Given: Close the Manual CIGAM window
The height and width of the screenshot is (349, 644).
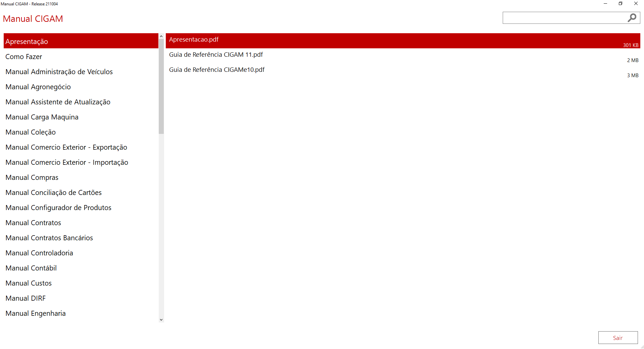Looking at the screenshot, I should point(636,4).
